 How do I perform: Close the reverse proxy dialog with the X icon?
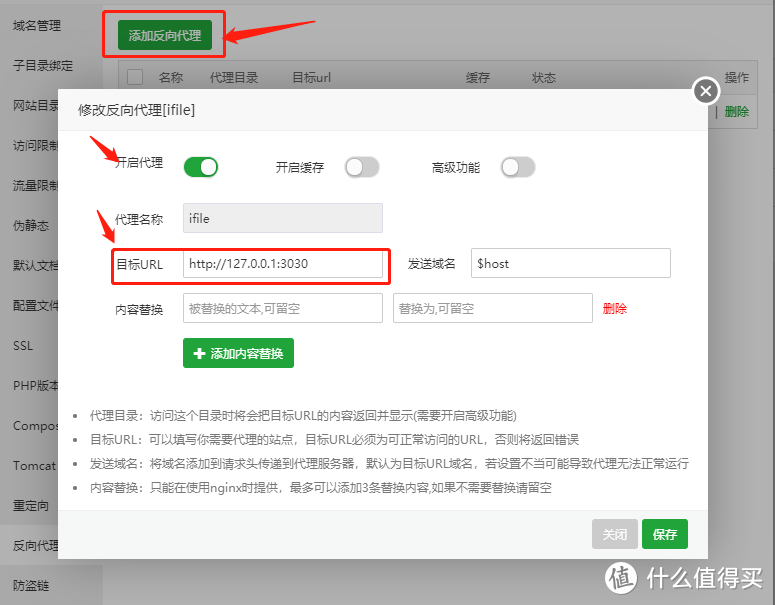pos(706,90)
